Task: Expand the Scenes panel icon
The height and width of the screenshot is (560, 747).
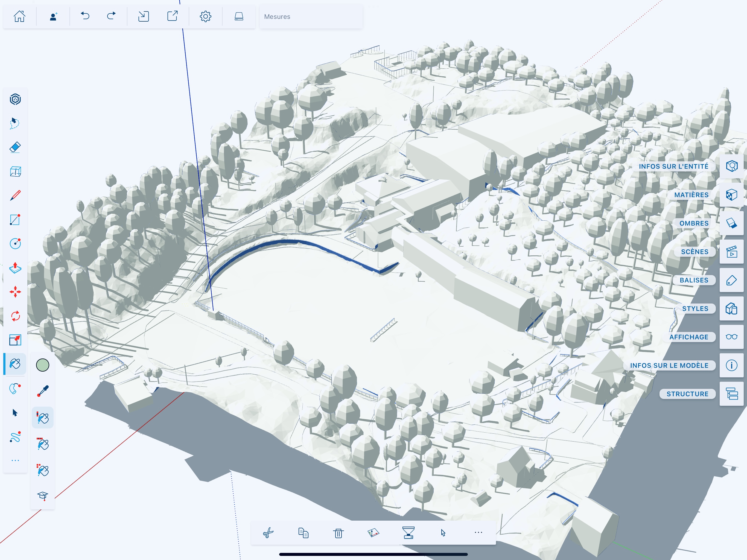Action: 731,252
